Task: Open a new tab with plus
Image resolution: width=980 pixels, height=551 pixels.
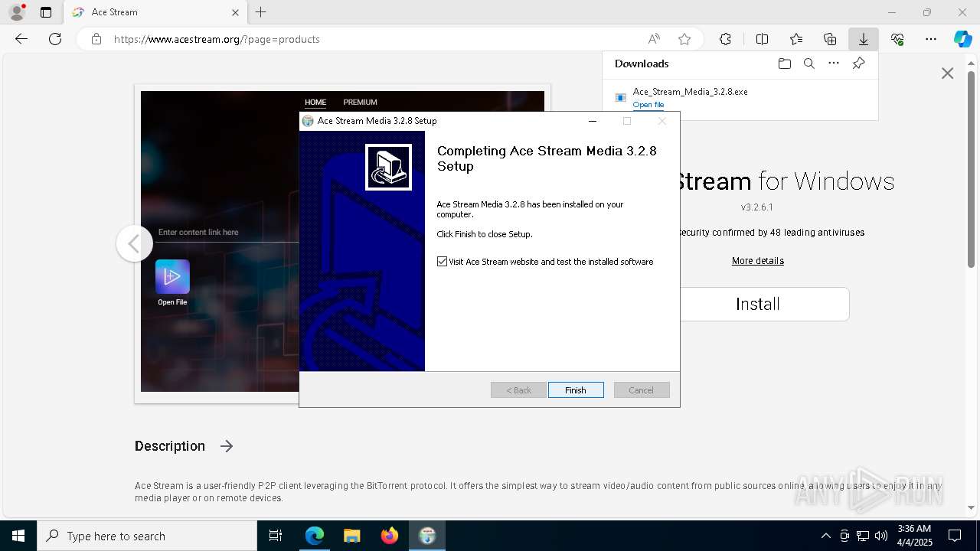Action: click(261, 12)
